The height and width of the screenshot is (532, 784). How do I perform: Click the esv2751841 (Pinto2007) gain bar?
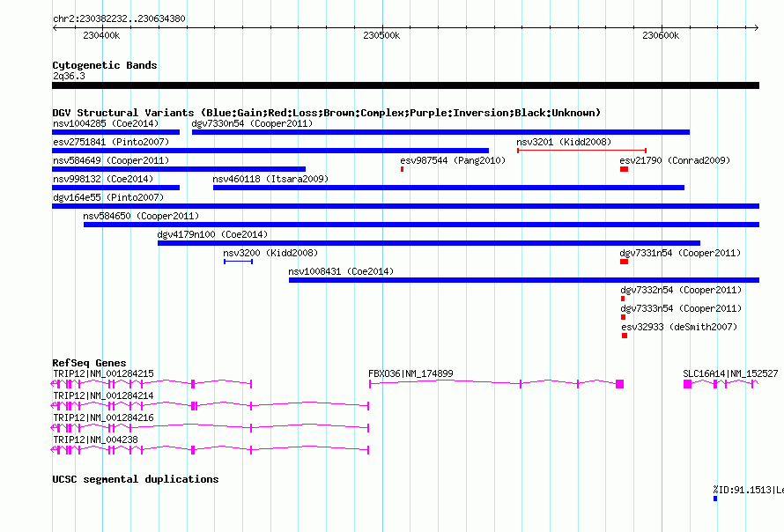tap(270, 151)
